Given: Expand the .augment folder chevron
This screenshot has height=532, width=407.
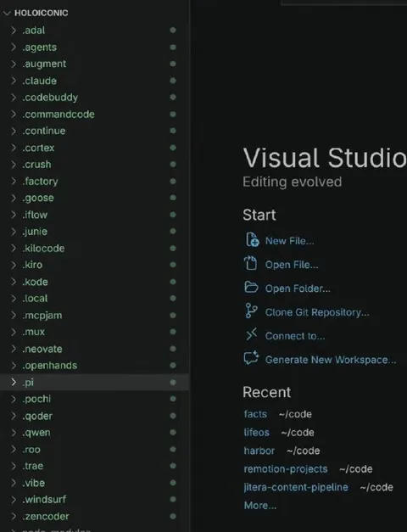Looking at the screenshot, I should (14, 64).
